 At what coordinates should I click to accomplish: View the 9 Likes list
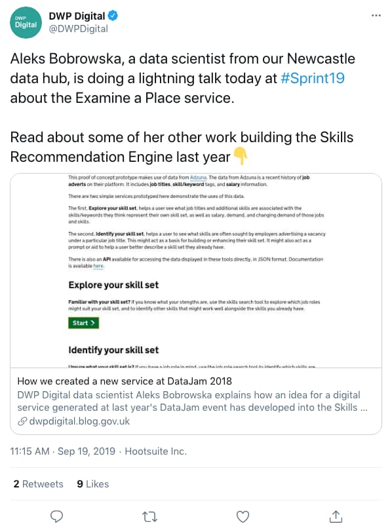click(x=93, y=484)
